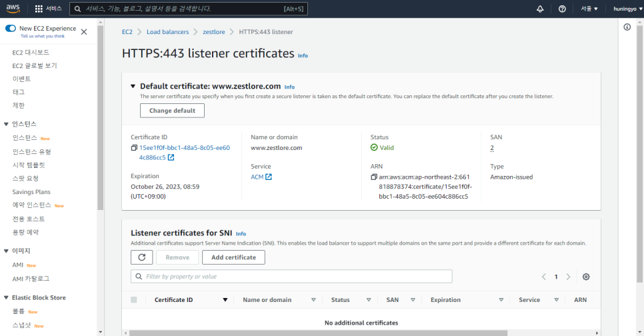Go to previous page of certificates
The image size is (644, 336).
coord(544,277)
